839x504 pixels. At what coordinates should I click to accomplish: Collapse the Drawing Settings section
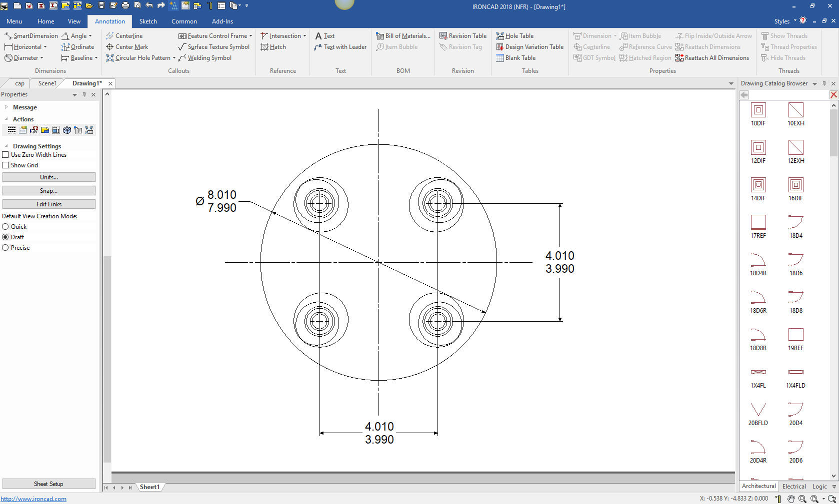(6, 146)
